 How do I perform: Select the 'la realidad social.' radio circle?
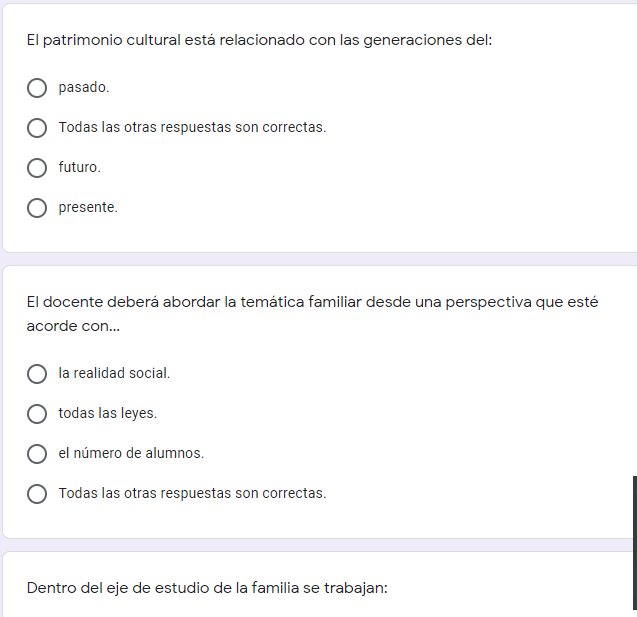[37, 374]
